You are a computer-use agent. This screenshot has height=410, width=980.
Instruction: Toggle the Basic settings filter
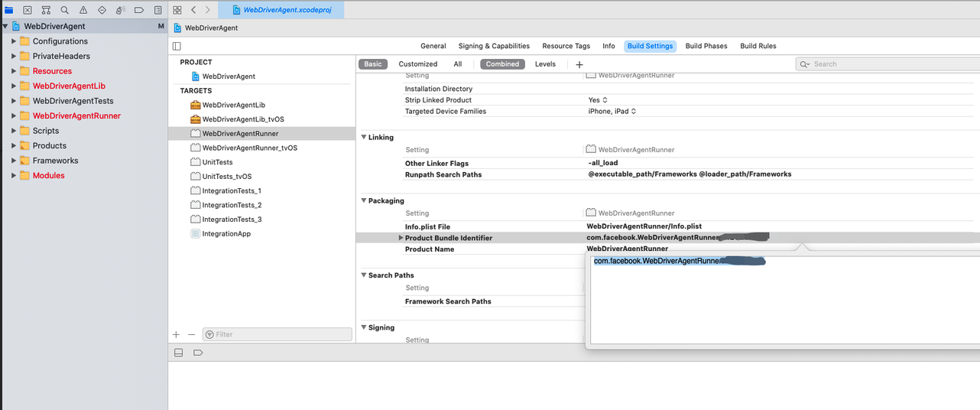[373, 64]
